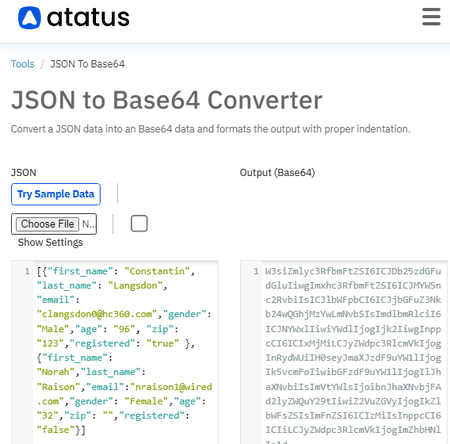This screenshot has width=450, height=444.
Task: Click inside the JSON input editor
Action: pyautogui.click(x=126, y=352)
